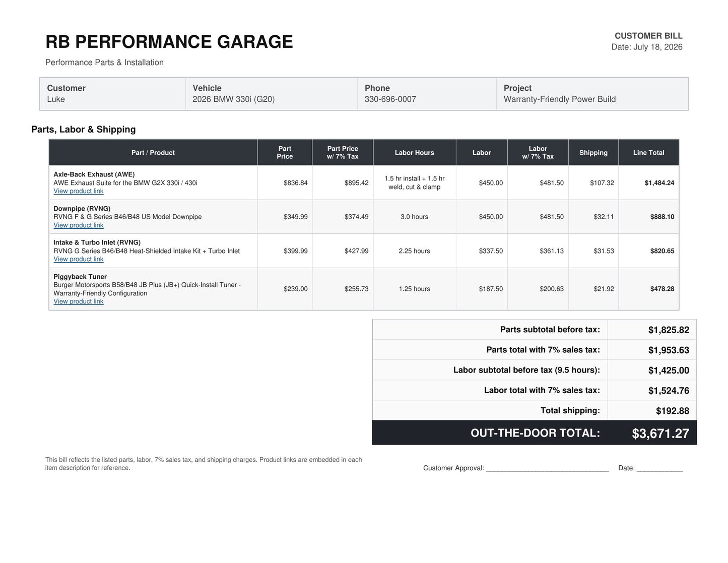The image size is (728, 563).
Task: Select parts total with tax $1,953.63
Action: point(669,350)
